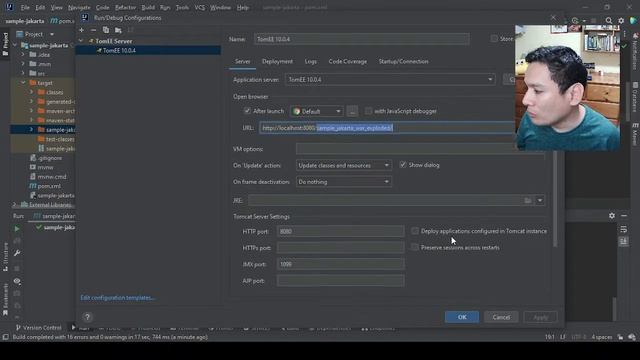Hide Run panel with minus icon

(624, 216)
